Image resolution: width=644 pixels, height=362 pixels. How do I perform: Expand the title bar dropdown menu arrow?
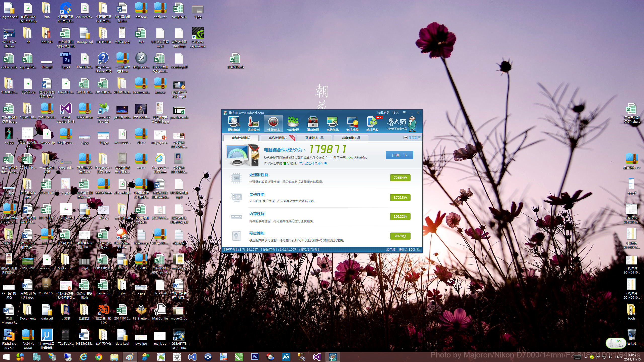(x=404, y=112)
